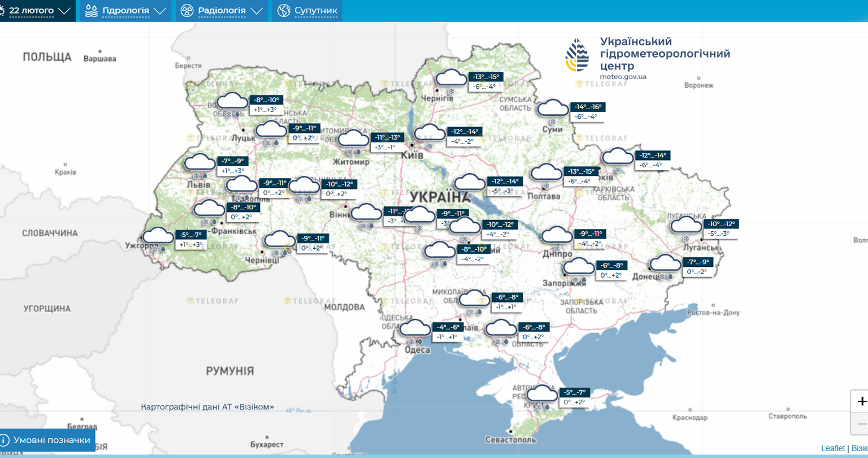
Task: Click the cloud icon near Uzhhorod
Action: 158,236
